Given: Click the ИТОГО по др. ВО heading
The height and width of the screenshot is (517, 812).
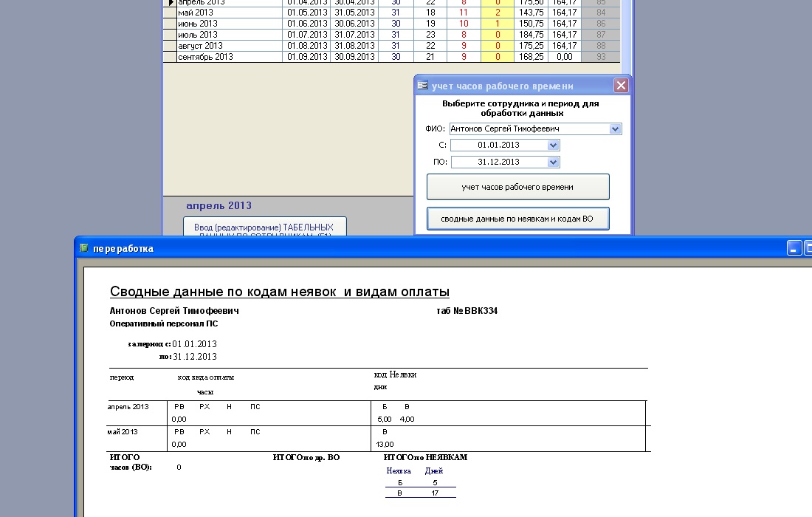Looking at the screenshot, I should coord(306,457).
